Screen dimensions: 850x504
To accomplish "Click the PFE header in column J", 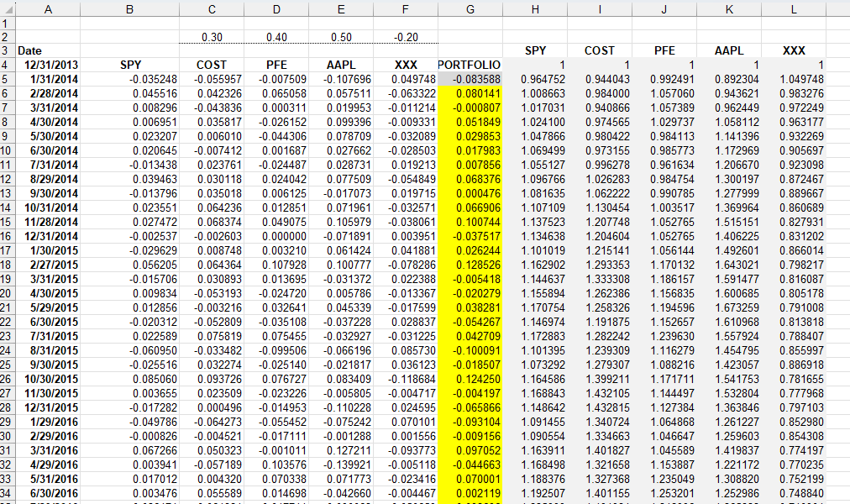I will coord(664,50).
